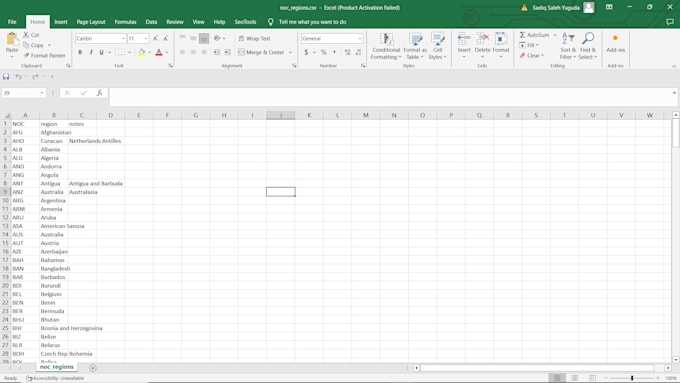
Task: Toggle bold formatting
Action: coord(80,52)
